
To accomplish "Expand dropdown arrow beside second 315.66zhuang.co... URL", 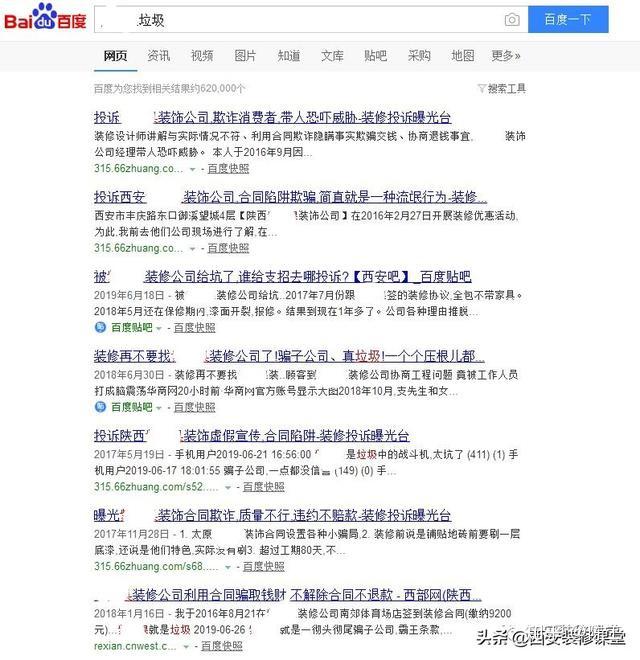I will [x=192, y=249].
